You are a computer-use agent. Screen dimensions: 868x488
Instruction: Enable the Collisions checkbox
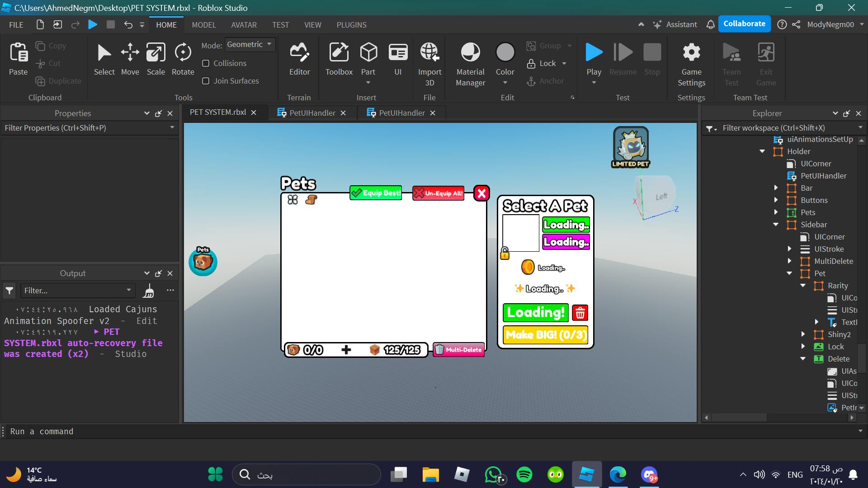pos(206,63)
